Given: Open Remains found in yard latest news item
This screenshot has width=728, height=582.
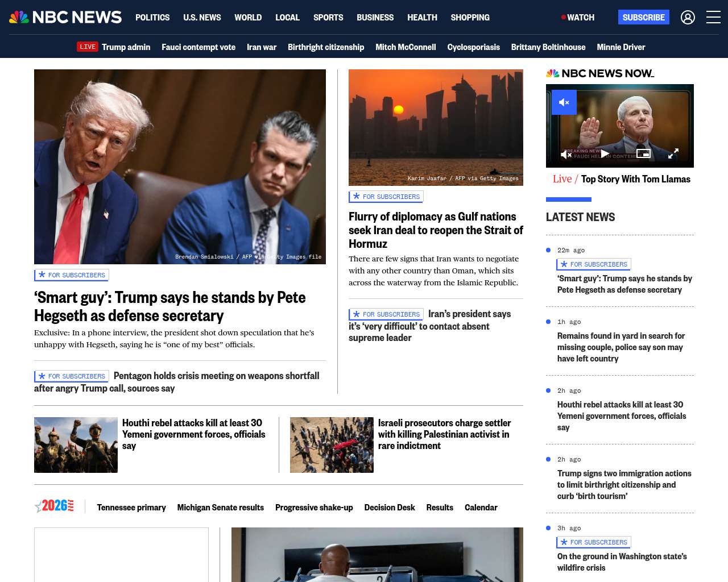Looking at the screenshot, I should point(621,347).
